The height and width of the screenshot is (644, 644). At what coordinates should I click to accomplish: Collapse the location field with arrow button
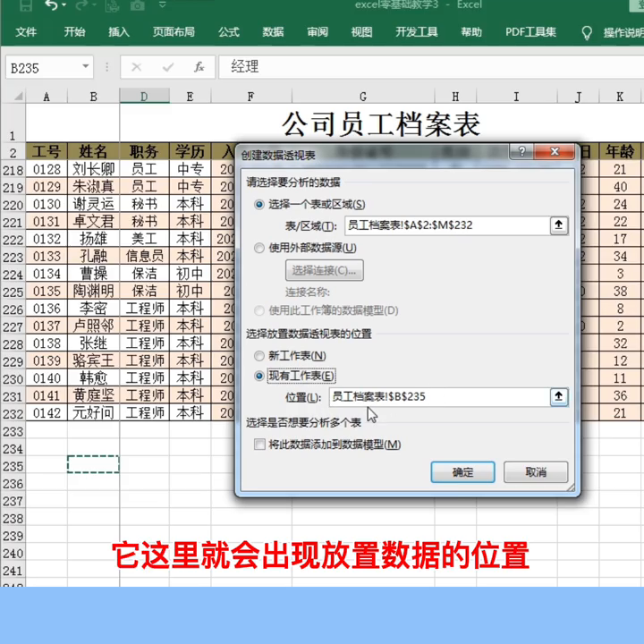pyautogui.click(x=558, y=396)
